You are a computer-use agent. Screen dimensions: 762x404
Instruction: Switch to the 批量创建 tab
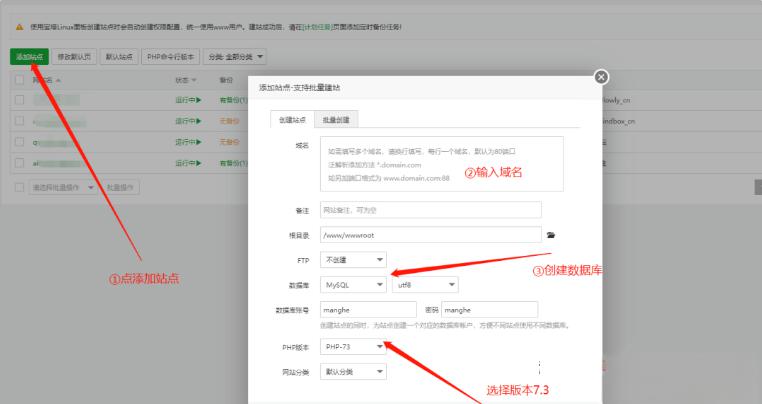pyautogui.click(x=336, y=120)
